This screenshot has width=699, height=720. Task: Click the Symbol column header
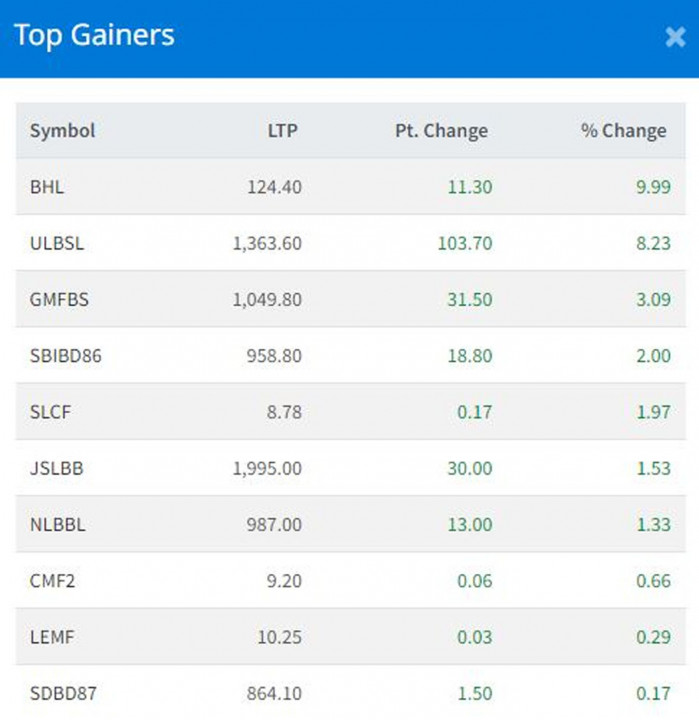(x=62, y=131)
